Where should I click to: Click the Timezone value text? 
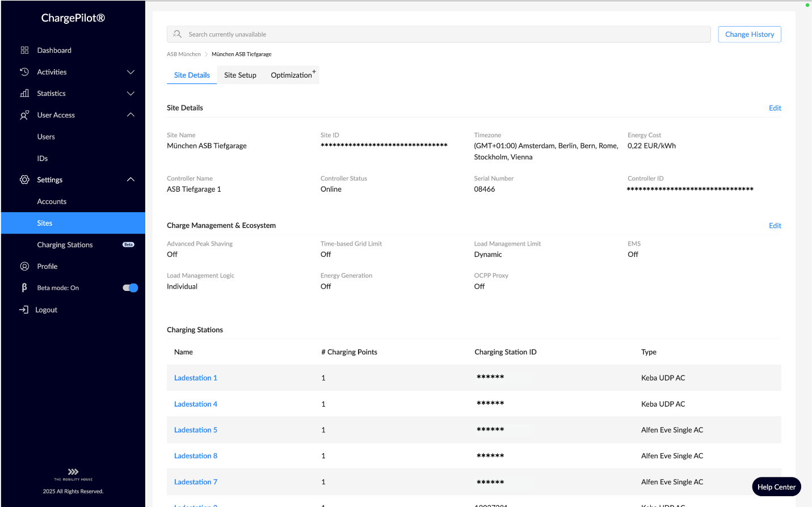click(546, 151)
